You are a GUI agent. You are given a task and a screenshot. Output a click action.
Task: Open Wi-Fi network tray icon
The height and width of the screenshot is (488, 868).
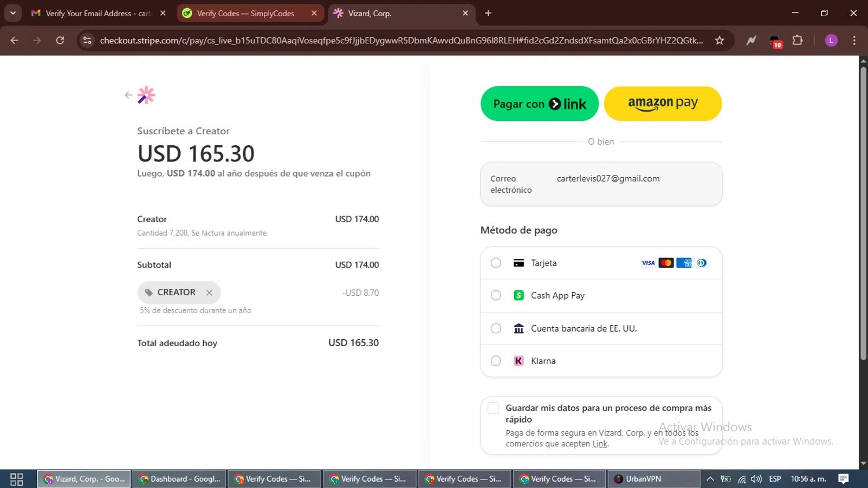pyautogui.click(x=741, y=479)
